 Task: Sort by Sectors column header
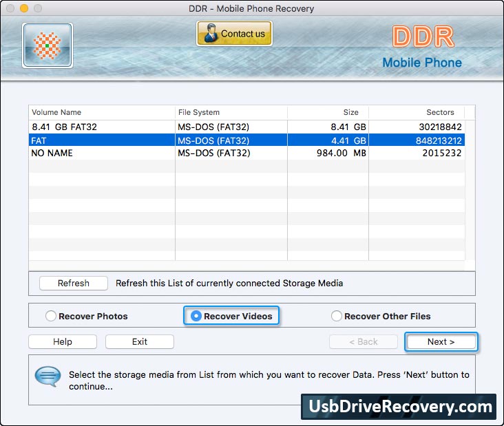[x=417, y=112]
